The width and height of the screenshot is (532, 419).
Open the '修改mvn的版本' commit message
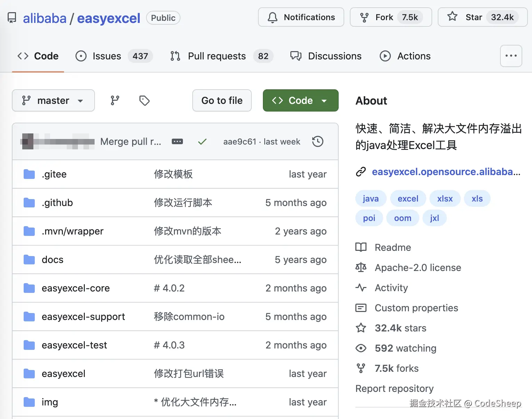point(187,231)
